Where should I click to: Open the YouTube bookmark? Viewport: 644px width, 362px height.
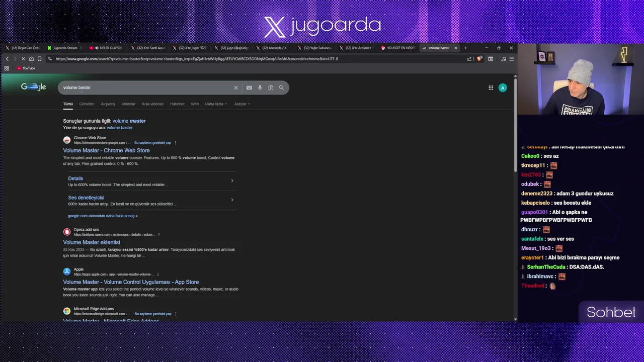coord(26,68)
